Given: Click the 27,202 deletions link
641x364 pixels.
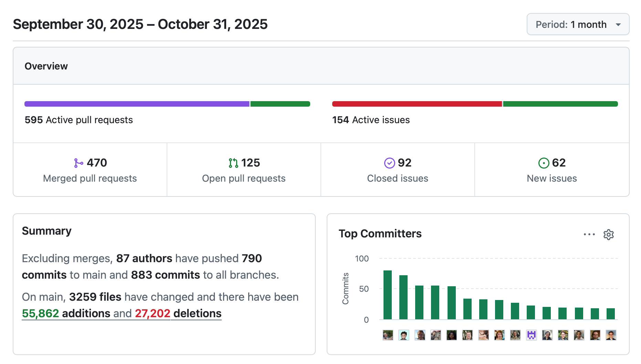Looking at the screenshot, I should click(x=178, y=313).
